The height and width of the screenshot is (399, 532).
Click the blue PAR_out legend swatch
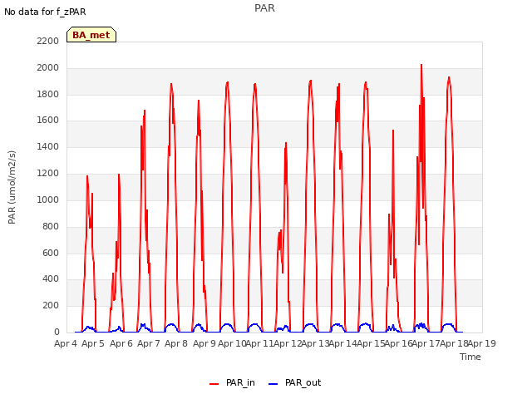point(273,384)
